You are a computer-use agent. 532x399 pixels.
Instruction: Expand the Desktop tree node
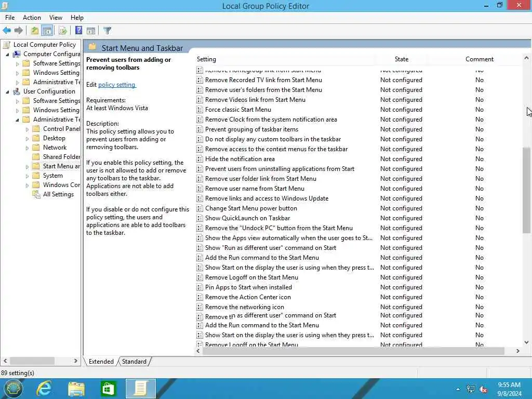pyautogui.click(x=27, y=138)
